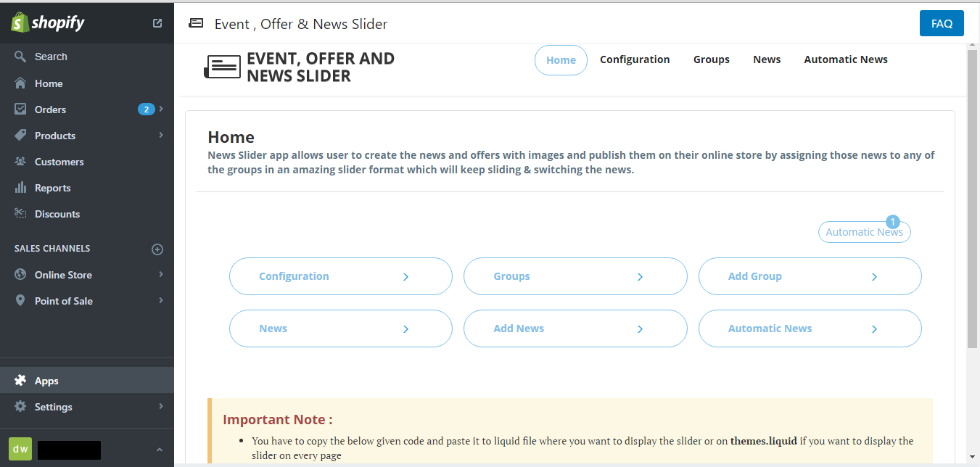The height and width of the screenshot is (467, 980).
Task: Open the Groups tab
Action: click(712, 59)
